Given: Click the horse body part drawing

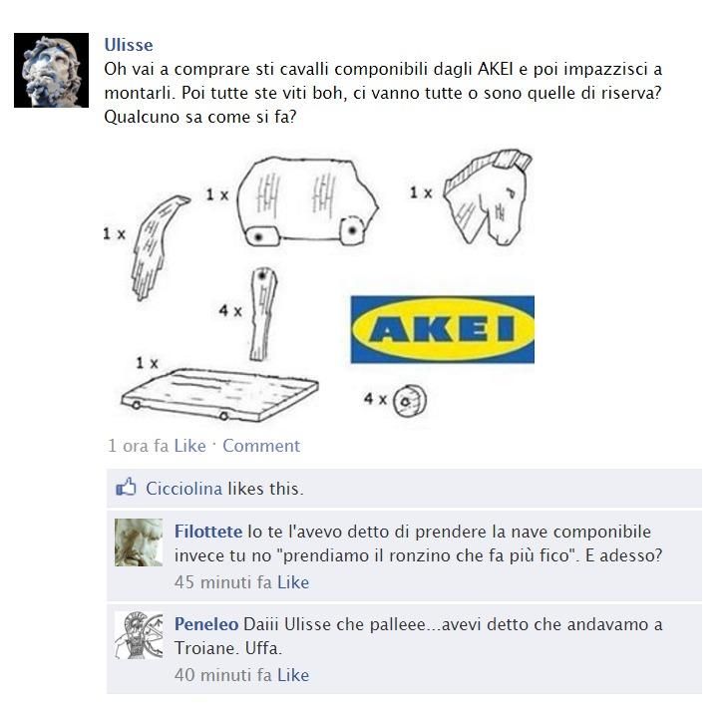Looking at the screenshot, I should tap(307, 201).
